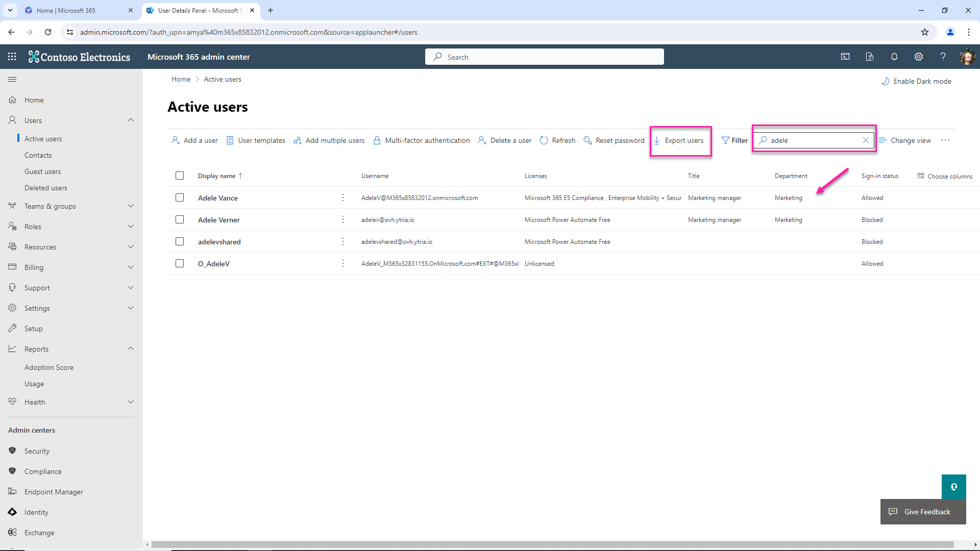Open Deleted users page
Image resolution: width=980 pixels, height=551 pixels.
46,188
